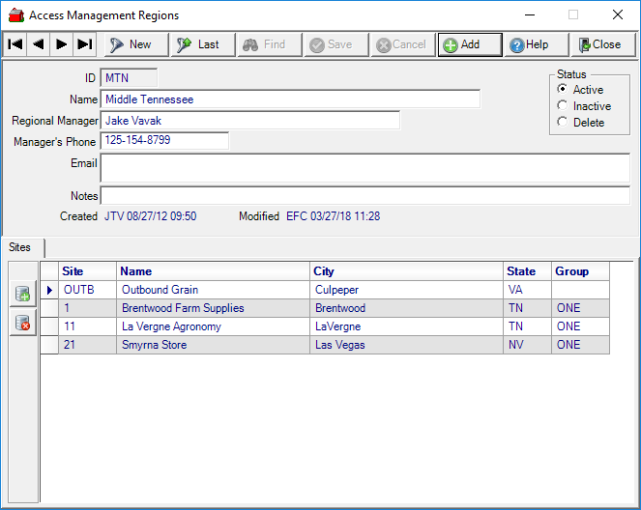Click the add site row icon
Viewport: 641px width, 510px height.
coord(23,294)
